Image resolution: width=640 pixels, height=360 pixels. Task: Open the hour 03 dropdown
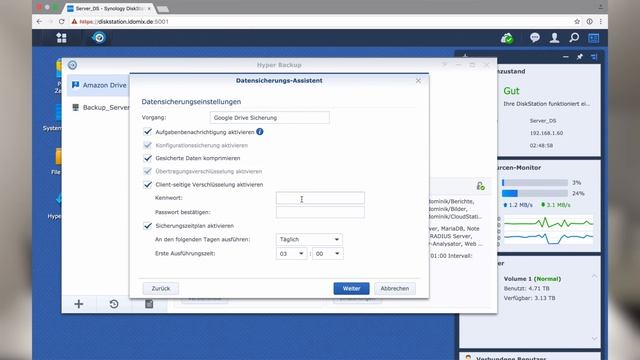pos(291,253)
